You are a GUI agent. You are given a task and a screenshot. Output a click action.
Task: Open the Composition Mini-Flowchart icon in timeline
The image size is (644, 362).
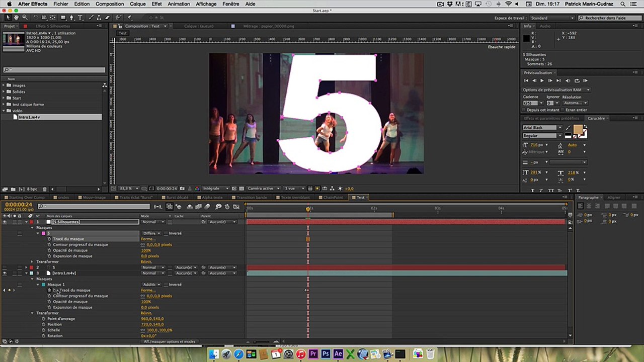[x=157, y=207]
